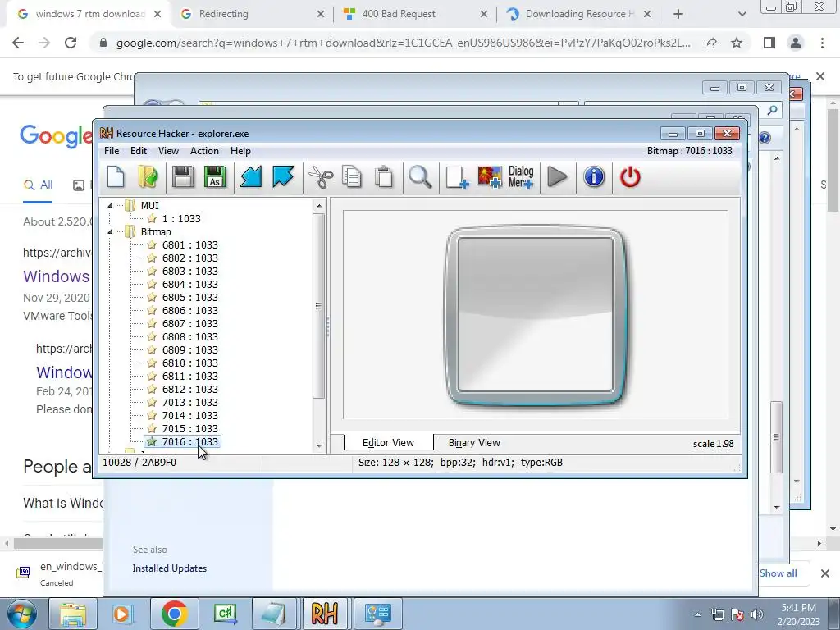Open Windows Explorer from the taskbar
The image size is (840, 630).
click(73, 614)
